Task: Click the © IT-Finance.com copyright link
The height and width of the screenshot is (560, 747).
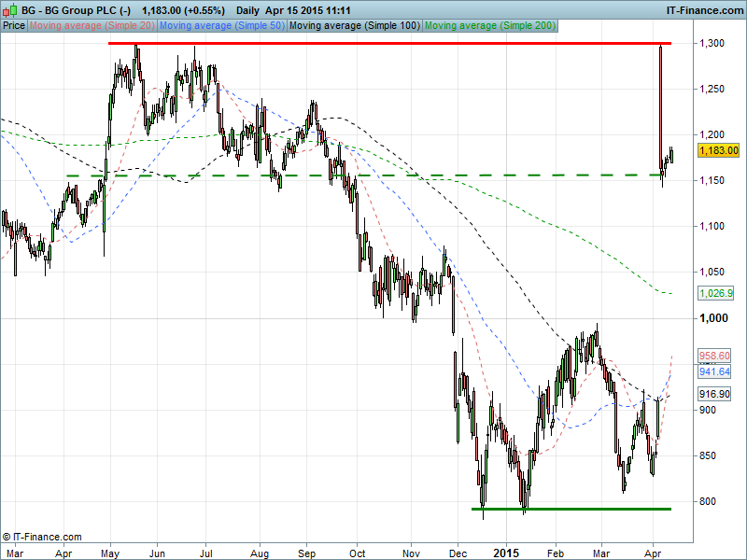Action: (42, 537)
